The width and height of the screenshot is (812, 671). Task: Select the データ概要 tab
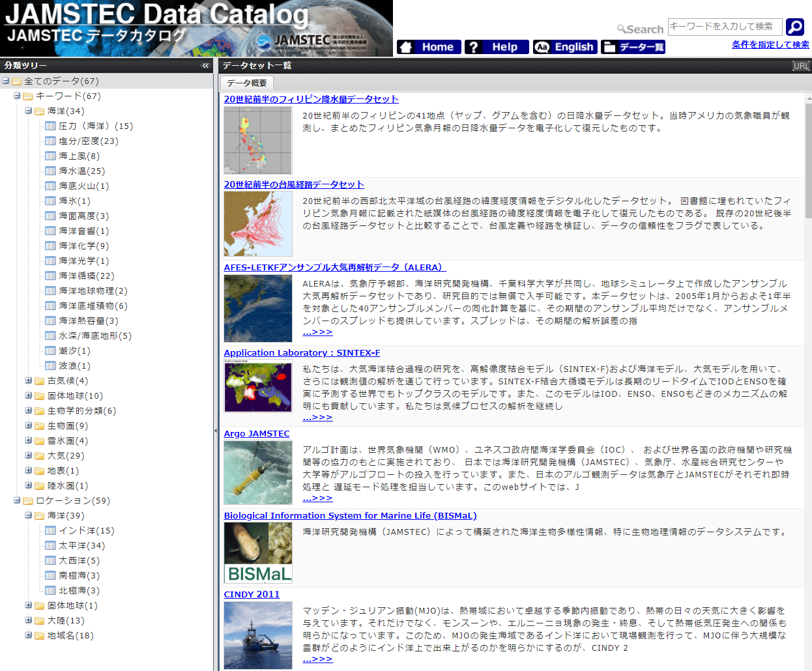coord(247,83)
